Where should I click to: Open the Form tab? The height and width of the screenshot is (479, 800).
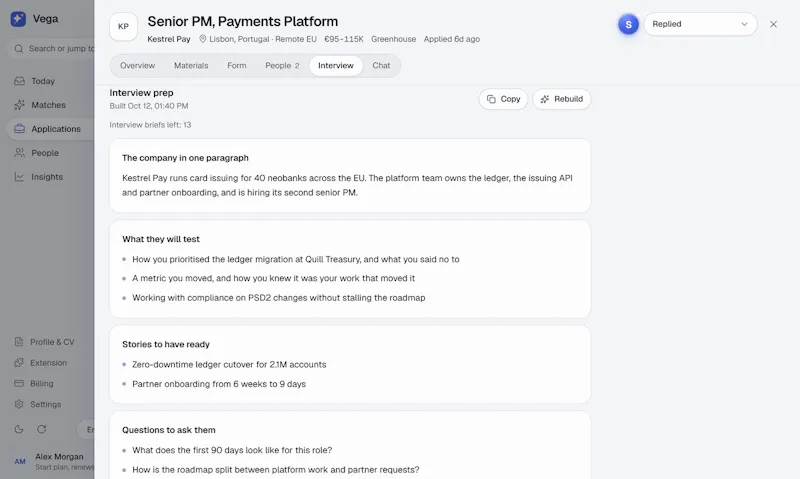click(x=237, y=66)
